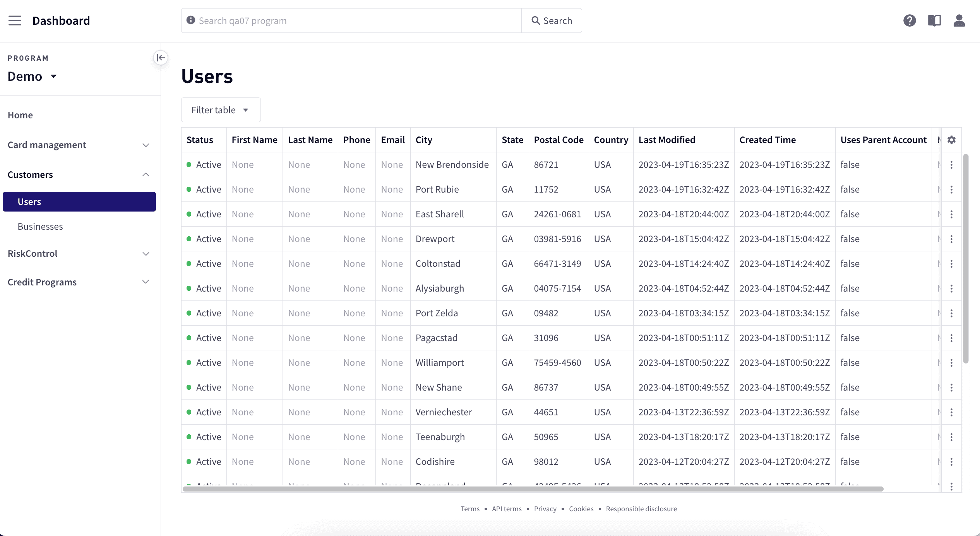Open row actions for New Brendonside
980x536 pixels.
pyautogui.click(x=951, y=165)
